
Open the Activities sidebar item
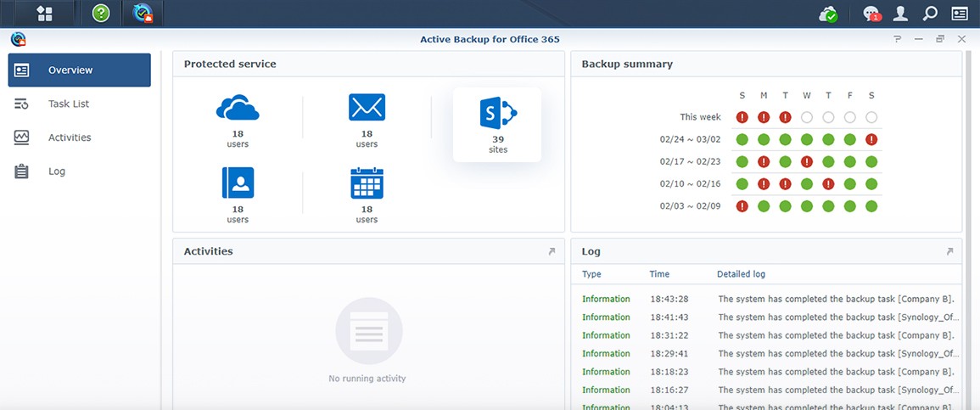(80, 138)
